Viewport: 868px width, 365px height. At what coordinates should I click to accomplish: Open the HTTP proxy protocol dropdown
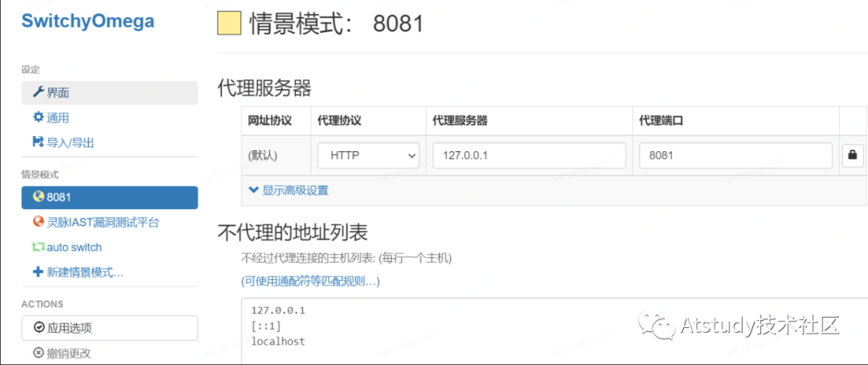[x=368, y=156]
